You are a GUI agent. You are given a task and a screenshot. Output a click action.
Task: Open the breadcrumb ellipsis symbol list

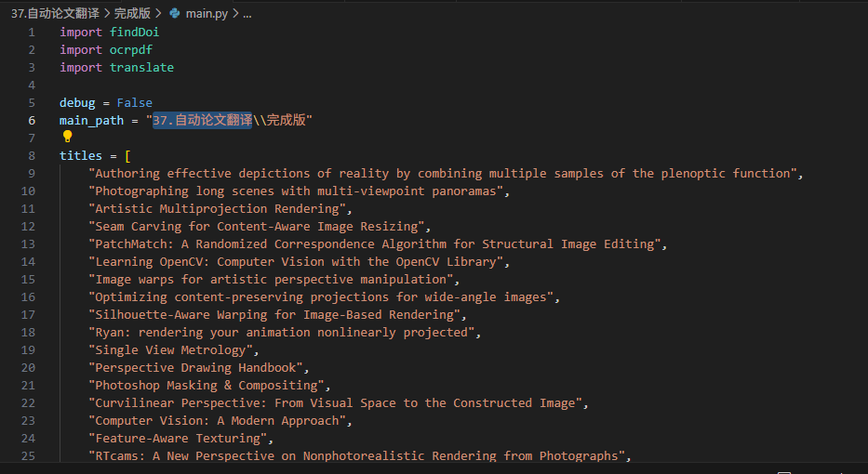247,13
